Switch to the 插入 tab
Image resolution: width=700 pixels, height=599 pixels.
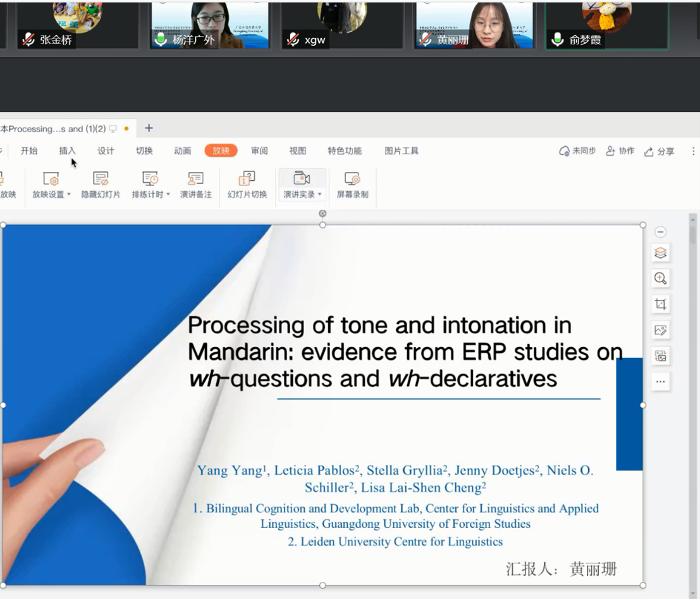[67, 151]
